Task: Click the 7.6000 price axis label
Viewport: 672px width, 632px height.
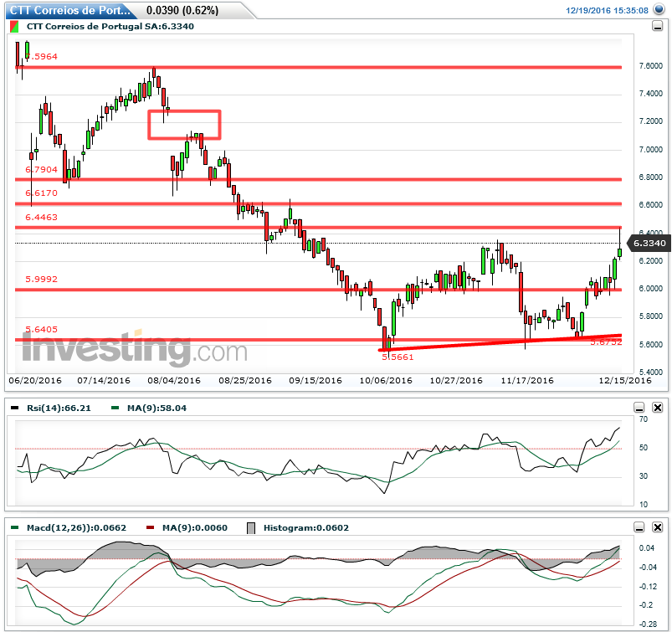Action: click(650, 65)
